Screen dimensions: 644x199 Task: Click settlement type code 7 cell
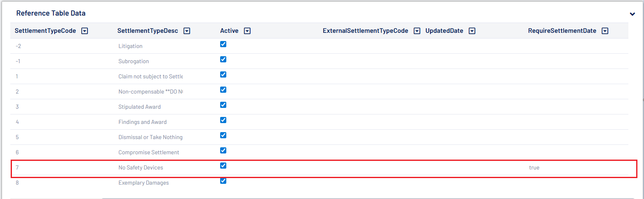[x=17, y=167]
